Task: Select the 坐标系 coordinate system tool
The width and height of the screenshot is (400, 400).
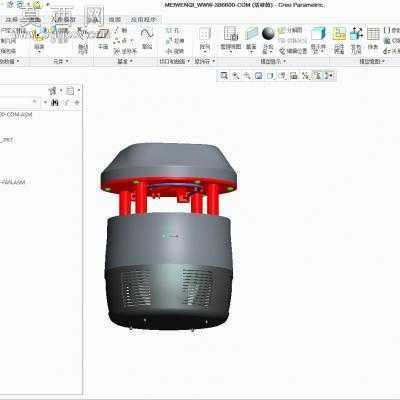Action: click(125, 51)
